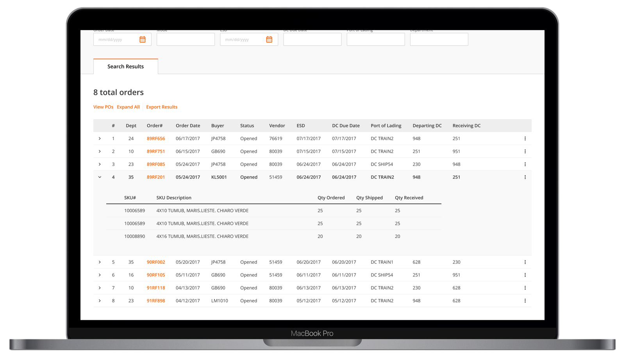Expand row 1 order 89RF656
The width and height of the screenshot is (625, 364).
100,138
